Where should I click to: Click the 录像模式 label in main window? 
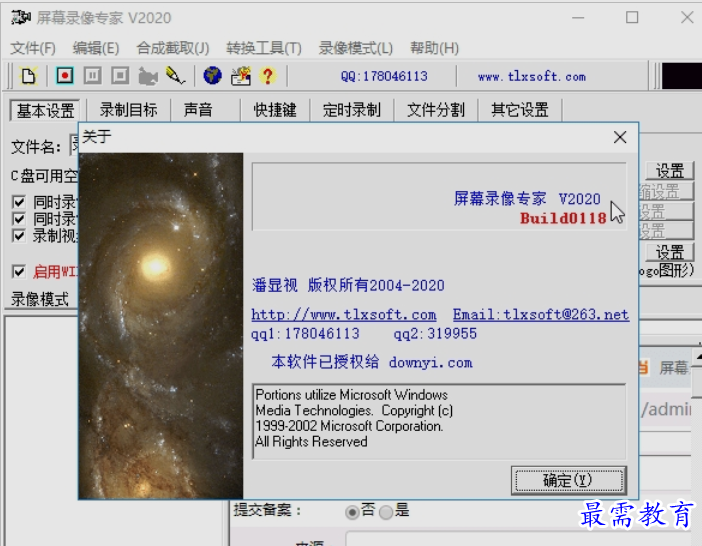tap(40, 299)
